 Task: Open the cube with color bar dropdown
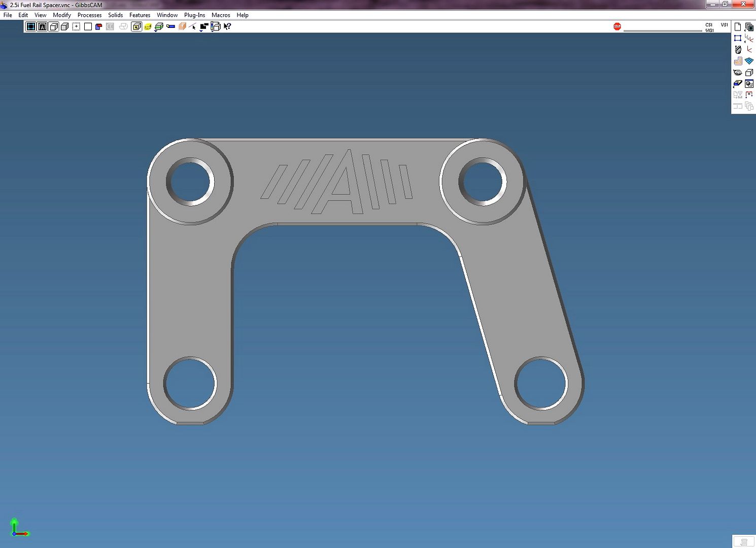(x=215, y=26)
